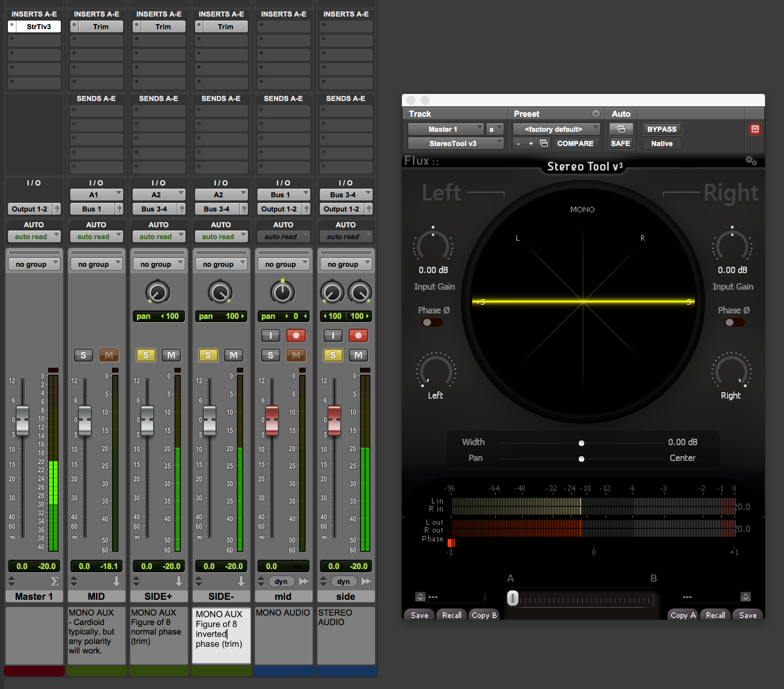The image size is (784, 689).
Task: Open plug-in automation enable window icon
Action: [x=621, y=129]
